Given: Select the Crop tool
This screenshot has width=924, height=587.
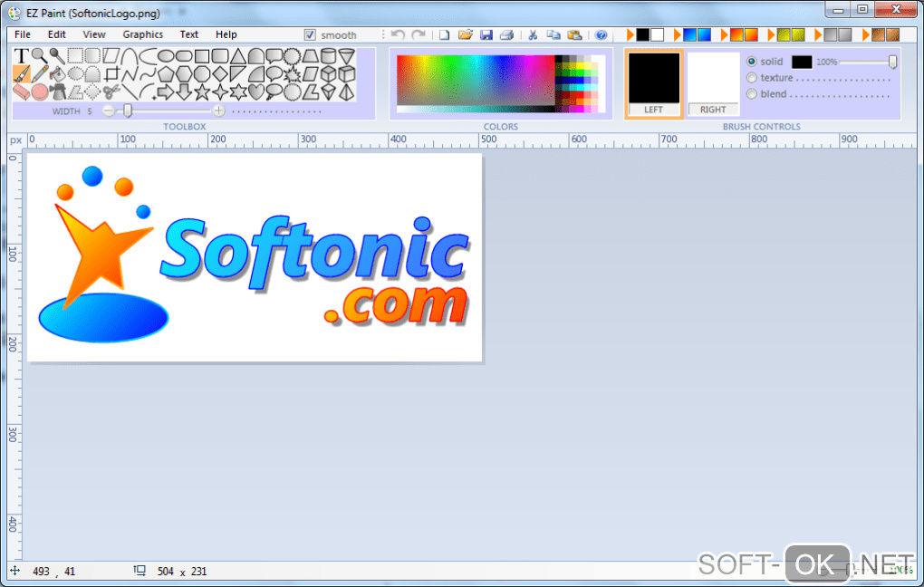Looking at the screenshot, I should [112, 74].
